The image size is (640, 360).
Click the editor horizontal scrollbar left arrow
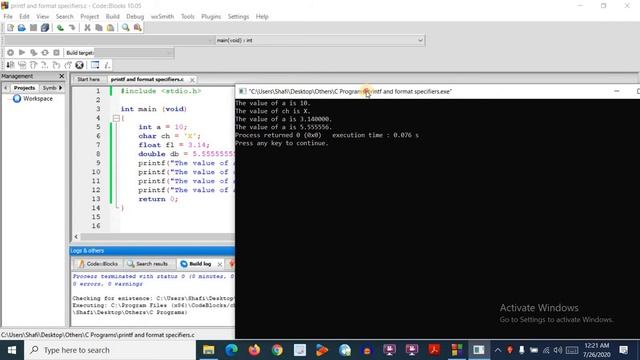(x=76, y=237)
